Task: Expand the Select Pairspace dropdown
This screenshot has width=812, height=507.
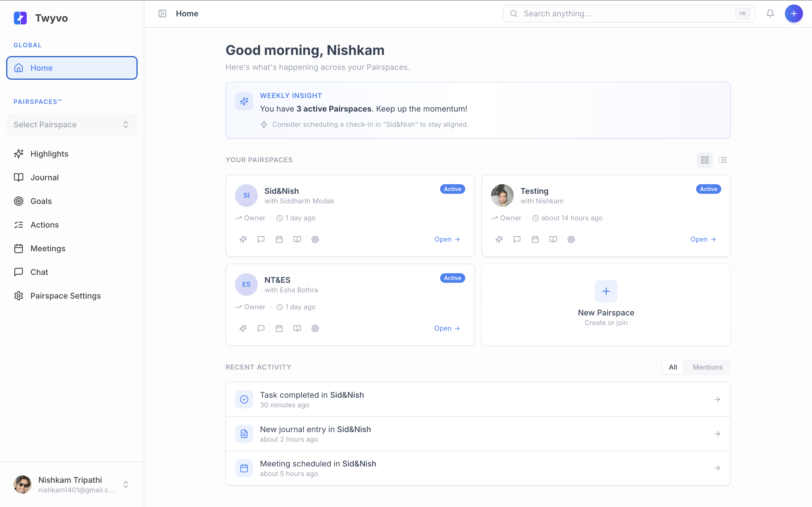Action: coord(72,124)
